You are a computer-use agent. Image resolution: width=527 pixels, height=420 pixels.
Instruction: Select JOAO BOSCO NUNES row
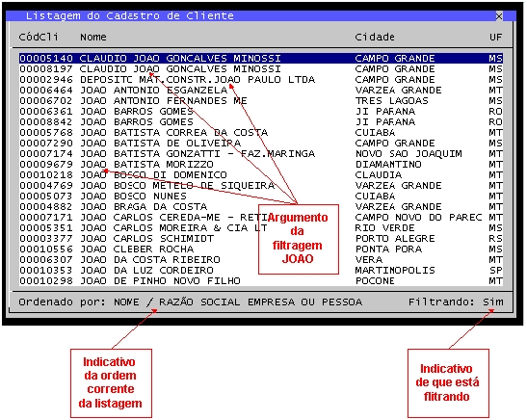pyautogui.click(x=261, y=196)
